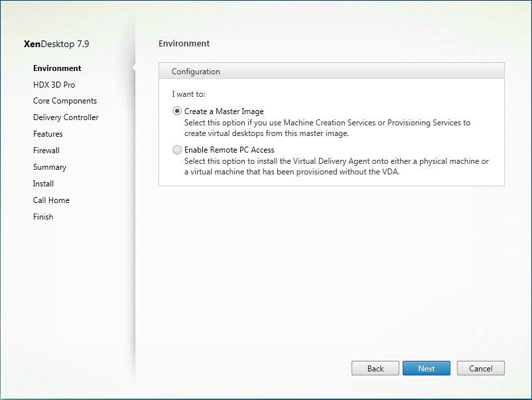Open the Call Home step

click(x=51, y=200)
